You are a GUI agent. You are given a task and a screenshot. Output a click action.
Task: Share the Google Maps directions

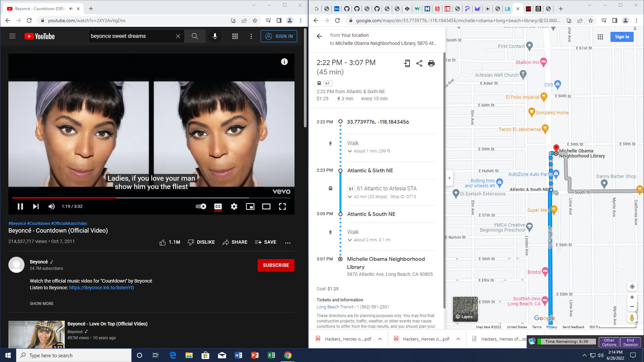[419, 63]
